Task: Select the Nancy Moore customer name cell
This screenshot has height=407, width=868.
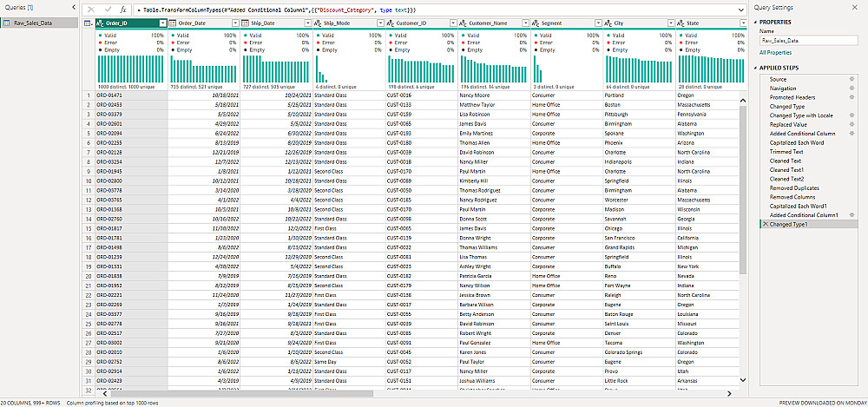Action: coord(493,95)
